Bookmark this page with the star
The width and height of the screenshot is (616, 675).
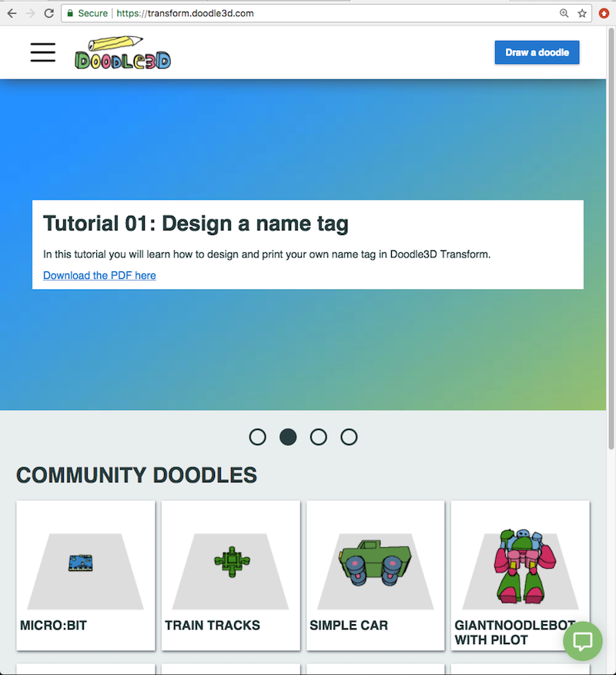point(582,13)
